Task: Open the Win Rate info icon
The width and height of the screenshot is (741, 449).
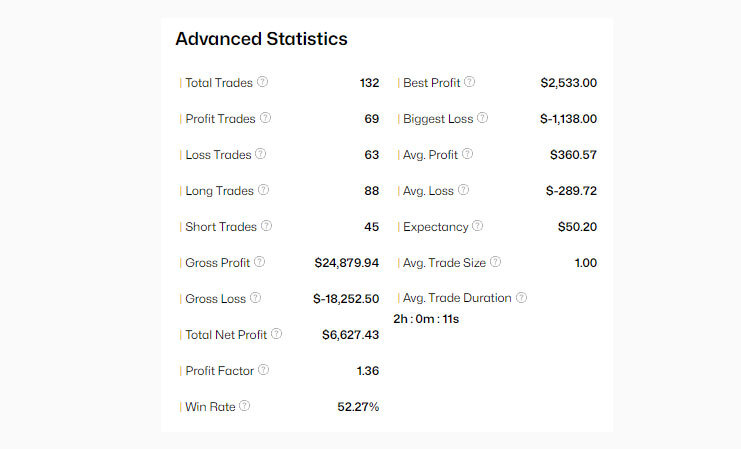Action: tap(244, 406)
